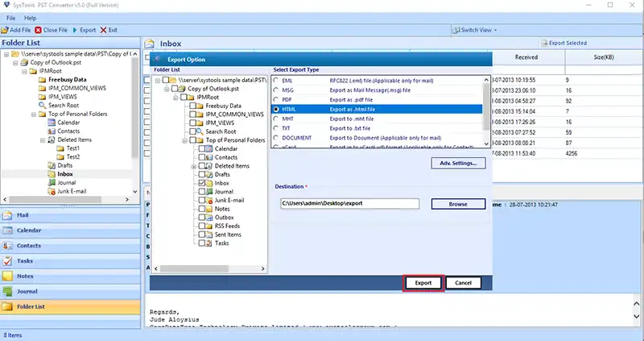
Task: Collapse Deleted Items in main Folder List tree
Action: click(43, 140)
